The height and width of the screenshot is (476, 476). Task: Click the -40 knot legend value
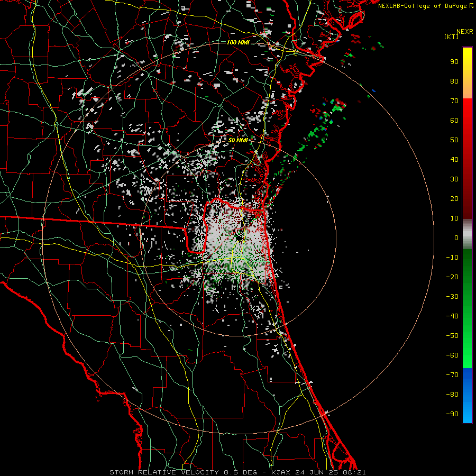click(x=452, y=316)
